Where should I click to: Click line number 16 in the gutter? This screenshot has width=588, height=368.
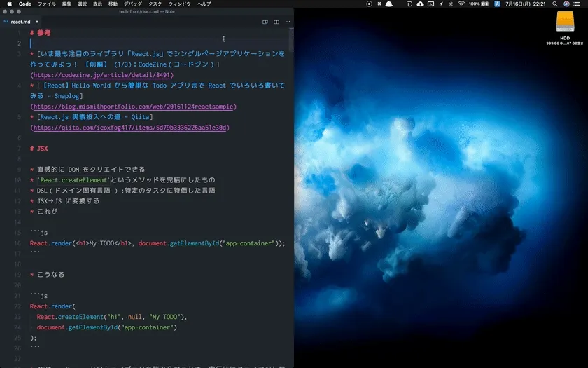click(x=17, y=243)
